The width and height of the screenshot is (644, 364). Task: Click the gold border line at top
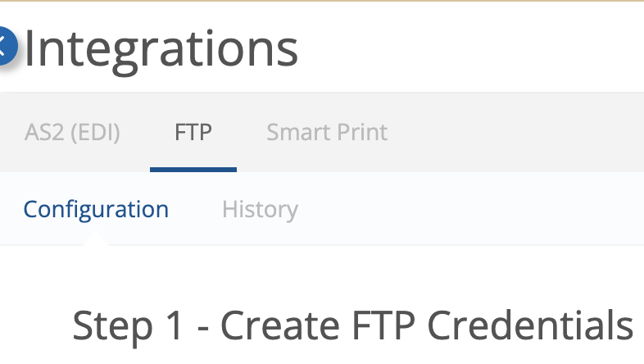click(322, 1)
